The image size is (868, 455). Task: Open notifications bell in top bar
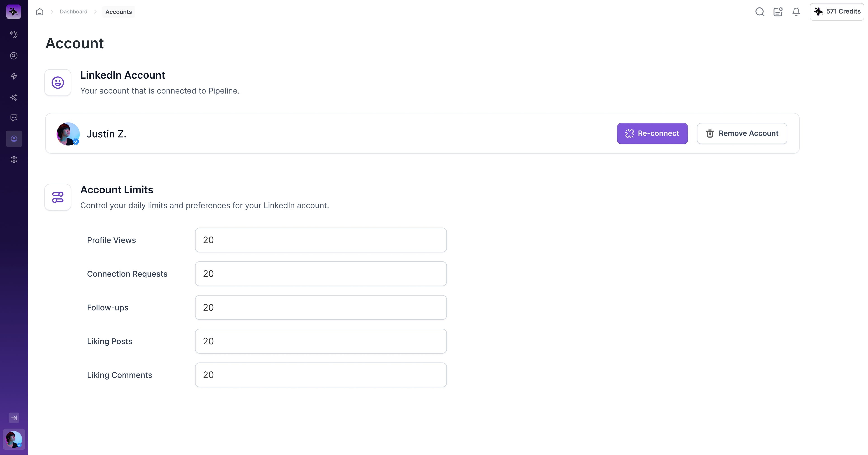(796, 12)
